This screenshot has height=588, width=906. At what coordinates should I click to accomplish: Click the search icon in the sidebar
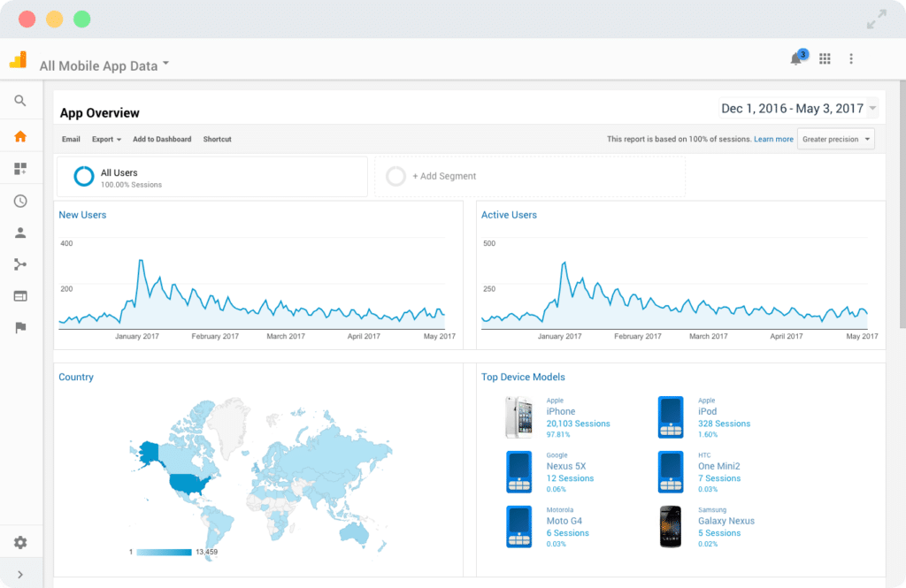[x=20, y=101]
